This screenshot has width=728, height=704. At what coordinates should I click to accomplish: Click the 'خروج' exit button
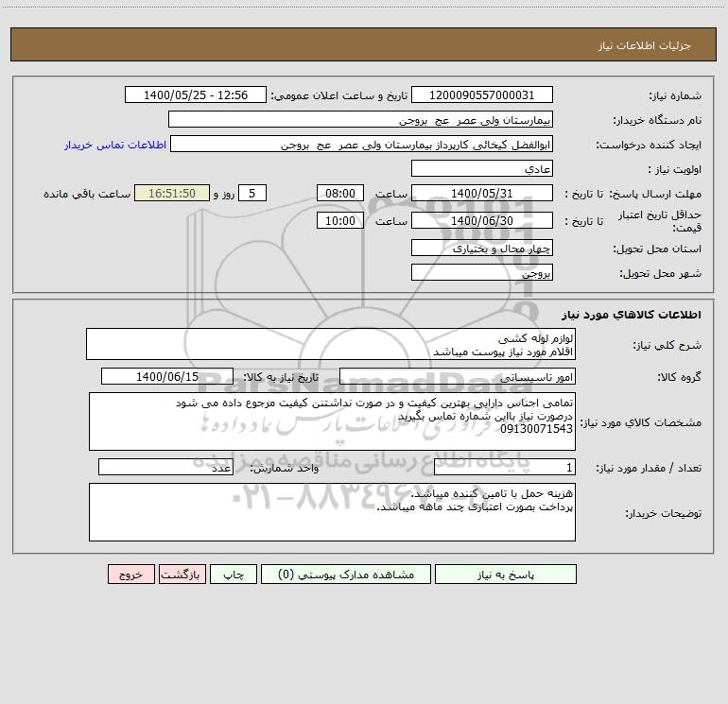pyautogui.click(x=130, y=574)
